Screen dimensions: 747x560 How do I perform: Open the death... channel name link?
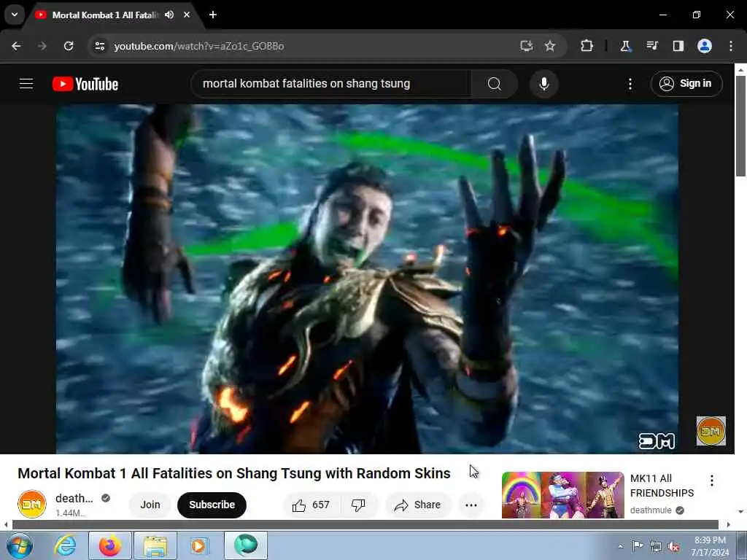(x=74, y=498)
